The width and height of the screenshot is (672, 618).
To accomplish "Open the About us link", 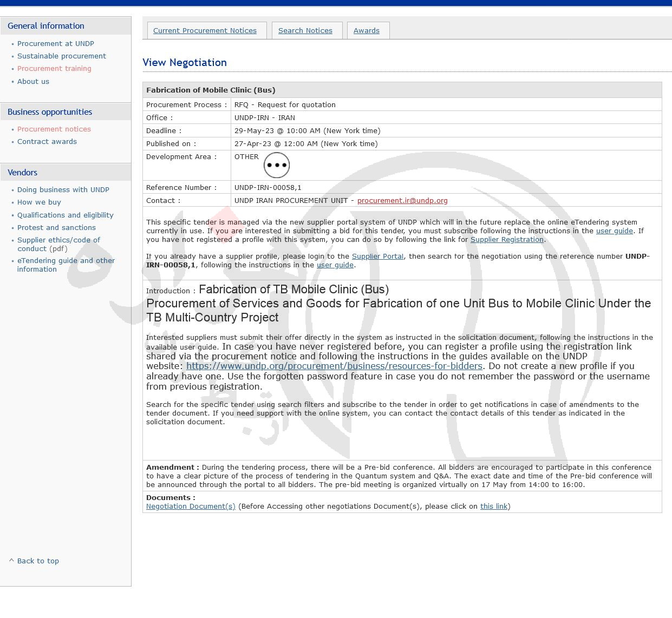I will tap(33, 81).
